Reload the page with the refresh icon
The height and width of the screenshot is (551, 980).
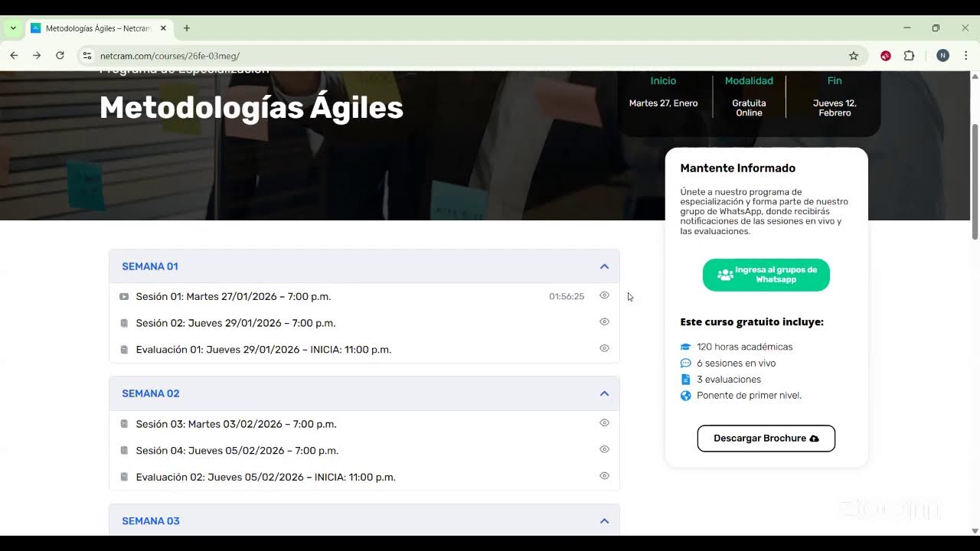(60, 56)
